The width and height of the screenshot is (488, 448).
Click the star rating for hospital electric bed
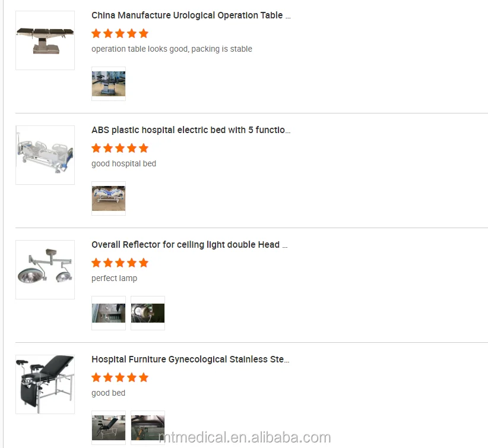[x=120, y=148]
